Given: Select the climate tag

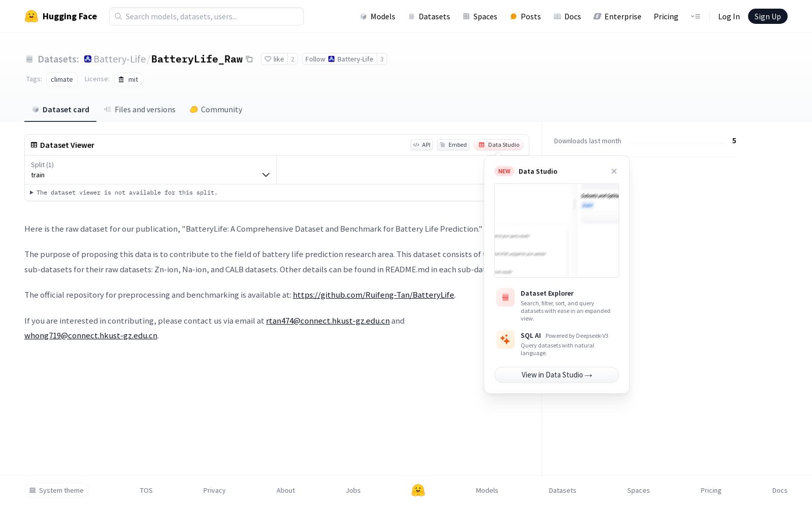Looking at the screenshot, I should point(62,79).
